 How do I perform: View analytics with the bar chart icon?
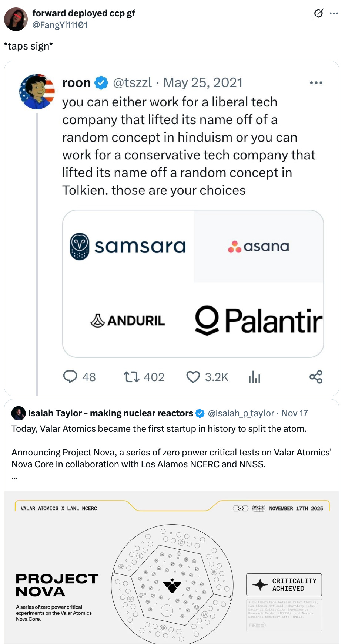click(x=254, y=377)
